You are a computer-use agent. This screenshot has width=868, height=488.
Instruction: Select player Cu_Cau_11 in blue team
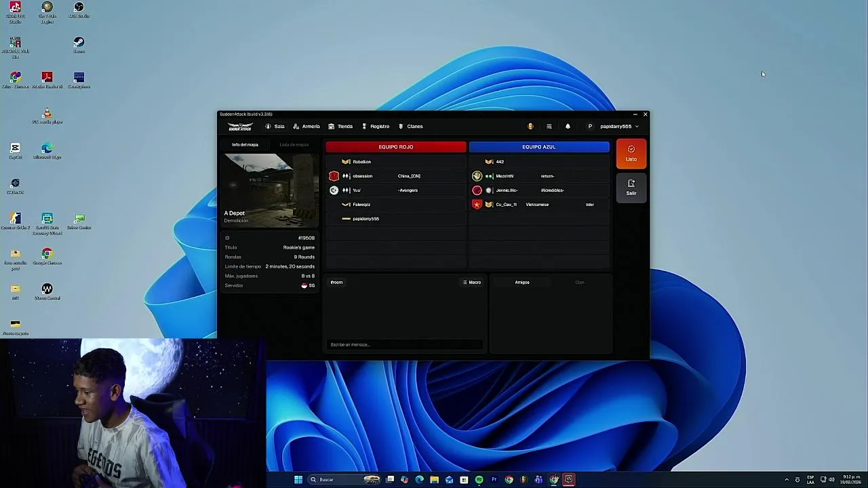point(539,205)
